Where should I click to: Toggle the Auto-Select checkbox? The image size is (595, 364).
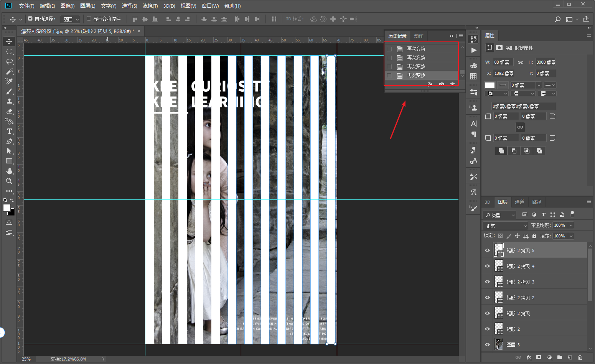pos(30,18)
